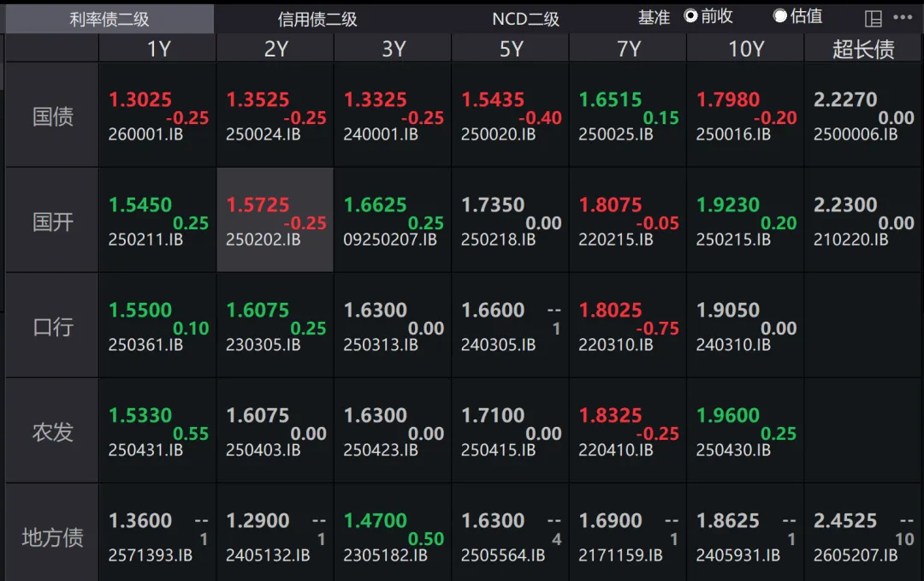
Task: Open the 2500006.IB ultra-long bond cell
Action: [x=863, y=116]
